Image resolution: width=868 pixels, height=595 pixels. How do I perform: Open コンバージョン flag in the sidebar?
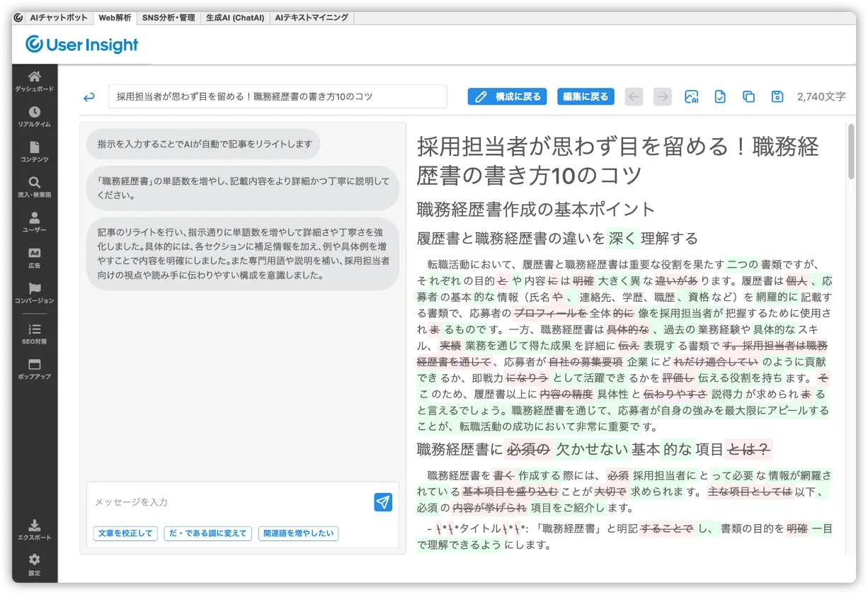click(34, 293)
